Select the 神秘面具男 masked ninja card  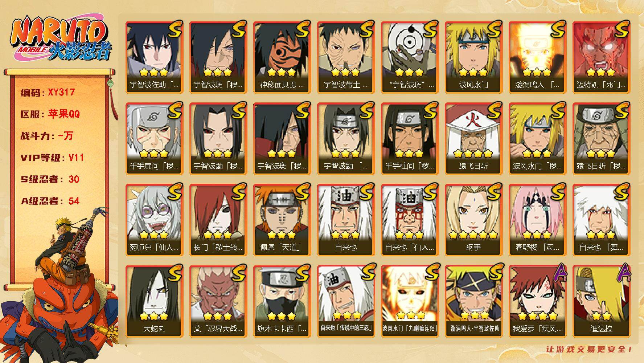click(x=282, y=57)
